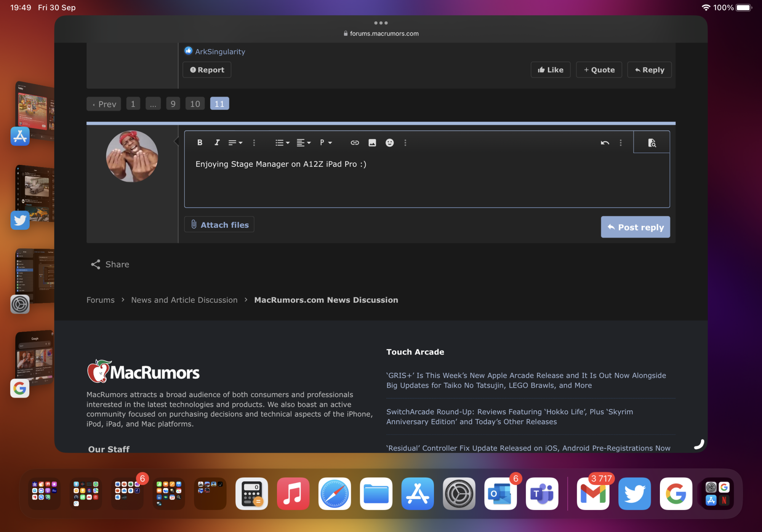Open Twitter from the dock
The width and height of the screenshot is (762, 532).
point(635,494)
